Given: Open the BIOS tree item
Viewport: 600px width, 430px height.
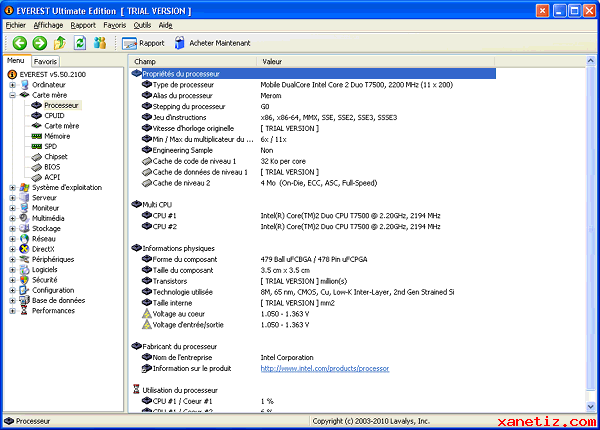Looking at the screenshot, I should (52, 167).
